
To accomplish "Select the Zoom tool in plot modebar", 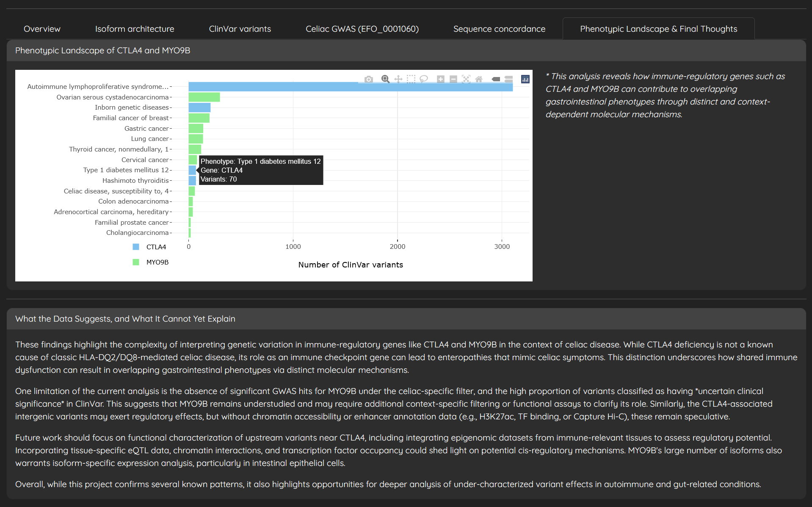I will click(385, 79).
